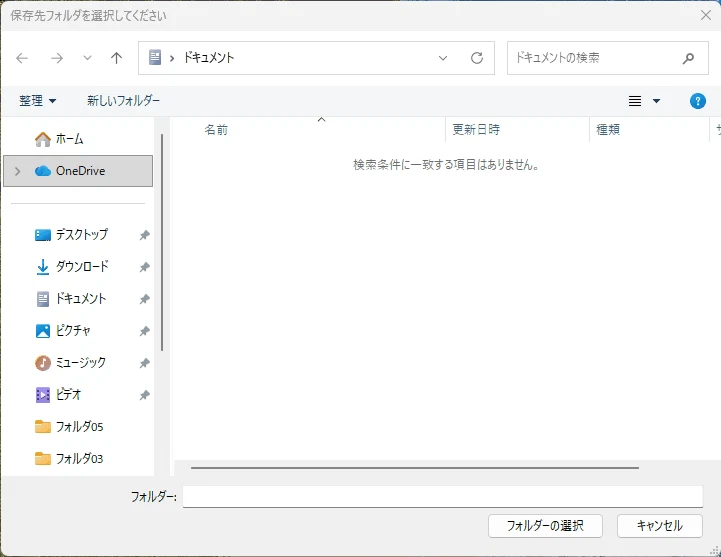
Task: Go up one folder level
Action: (x=116, y=58)
